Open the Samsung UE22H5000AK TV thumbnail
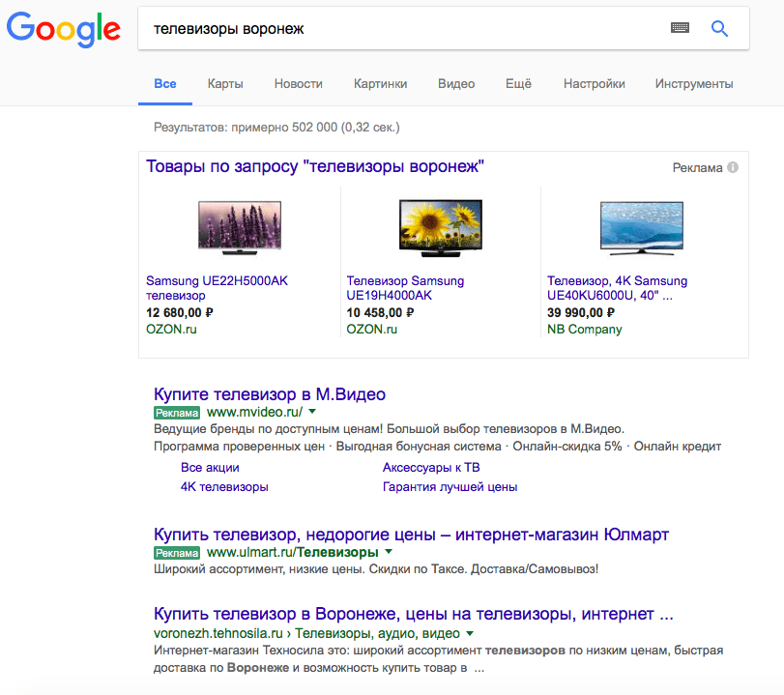The height and width of the screenshot is (695, 784). [240, 227]
